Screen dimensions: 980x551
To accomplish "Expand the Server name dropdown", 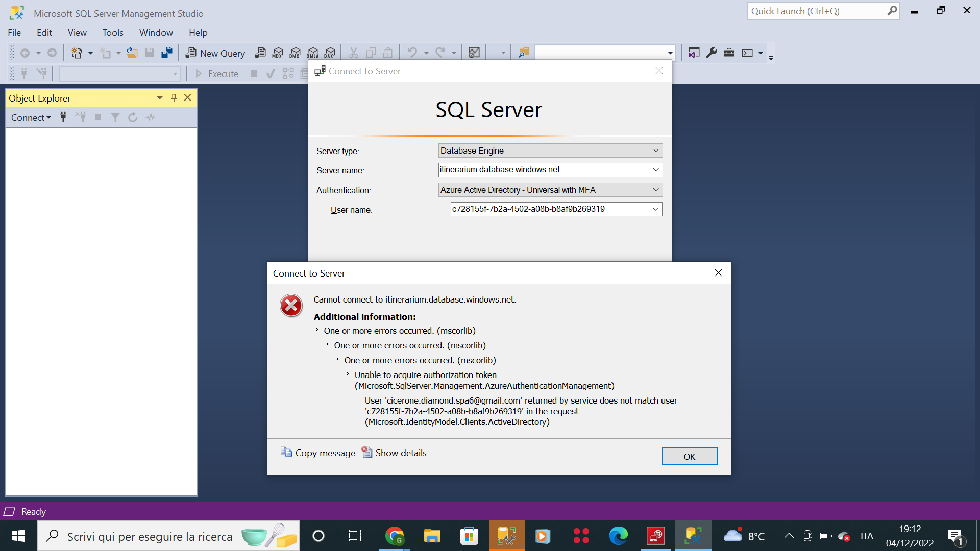I will 656,170.
